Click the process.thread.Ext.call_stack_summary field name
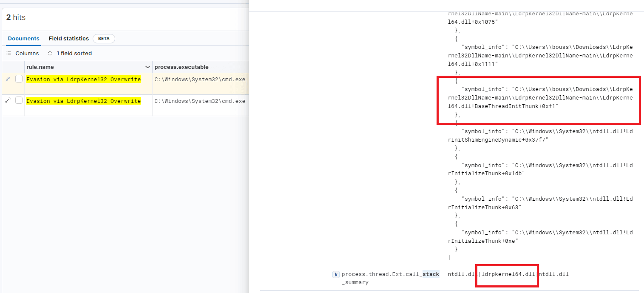The width and height of the screenshot is (644, 293). [x=390, y=278]
